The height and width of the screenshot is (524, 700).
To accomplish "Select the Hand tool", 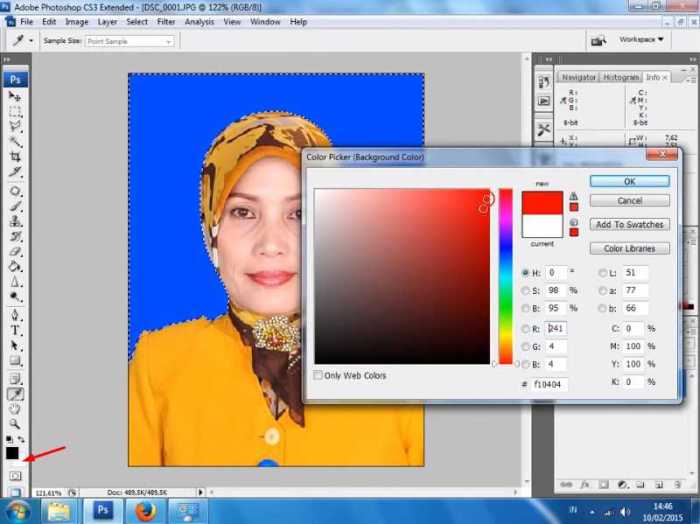I will point(15,409).
